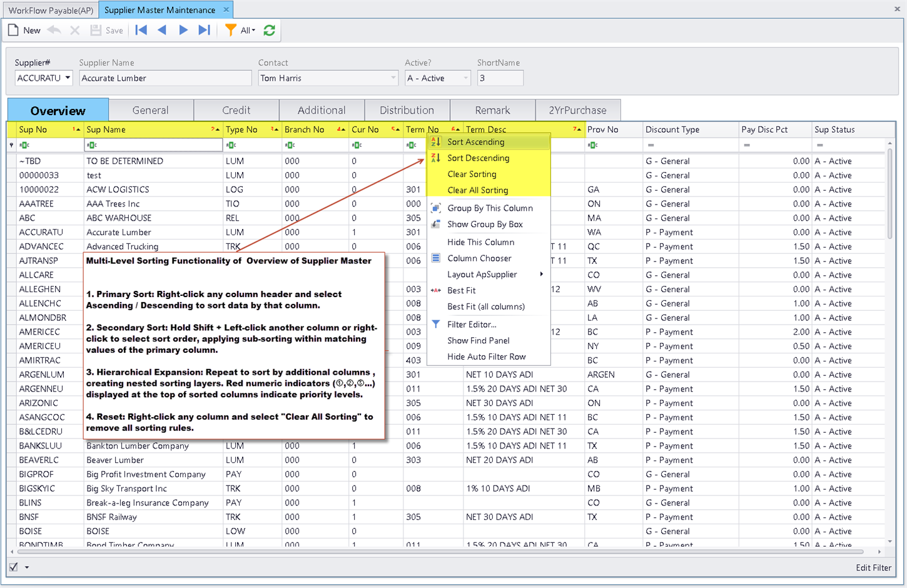
Task: Open the Active? status dropdown
Action: (465, 78)
